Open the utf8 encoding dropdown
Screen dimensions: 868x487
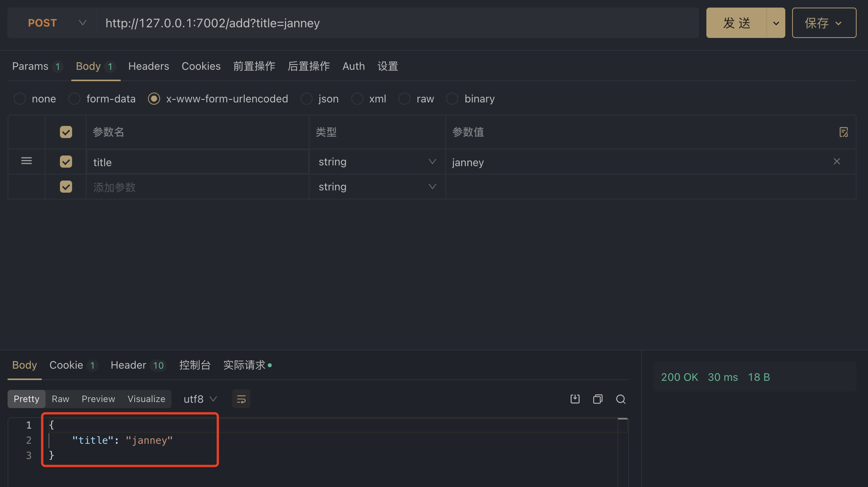pos(200,399)
